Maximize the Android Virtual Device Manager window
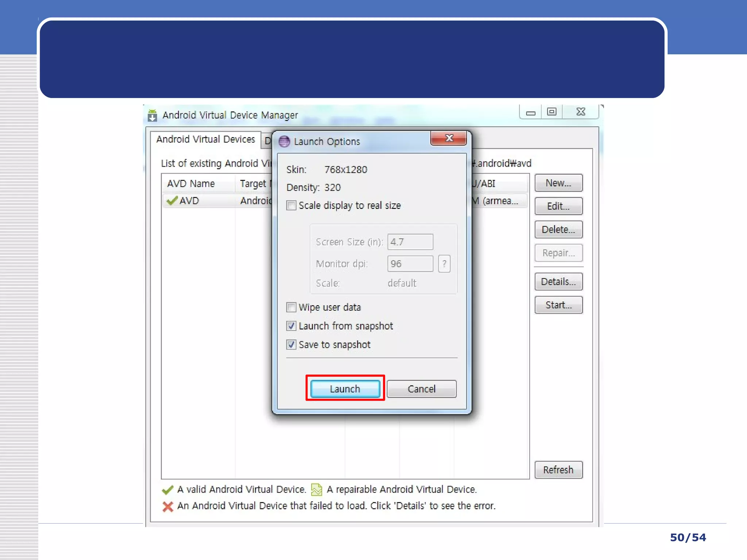 (x=552, y=112)
